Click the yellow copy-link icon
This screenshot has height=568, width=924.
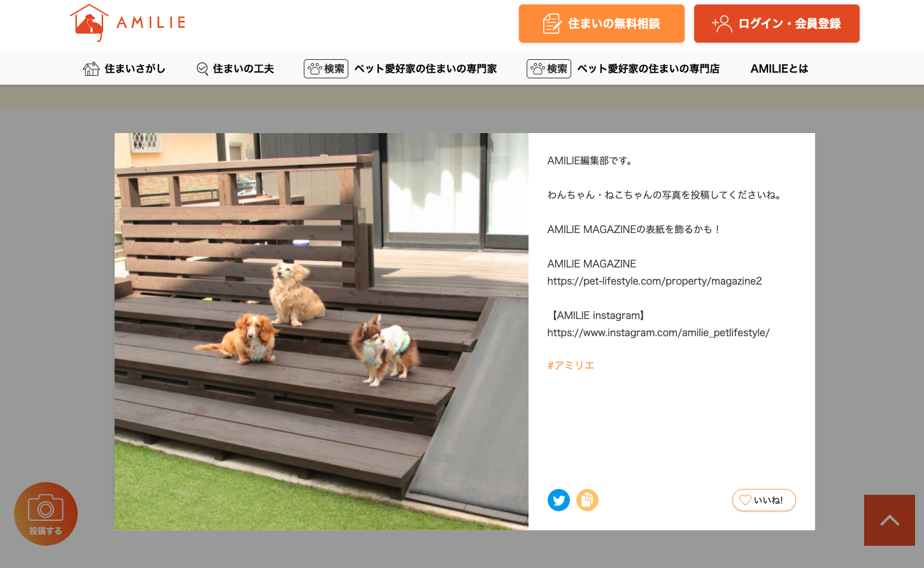[x=587, y=500]
